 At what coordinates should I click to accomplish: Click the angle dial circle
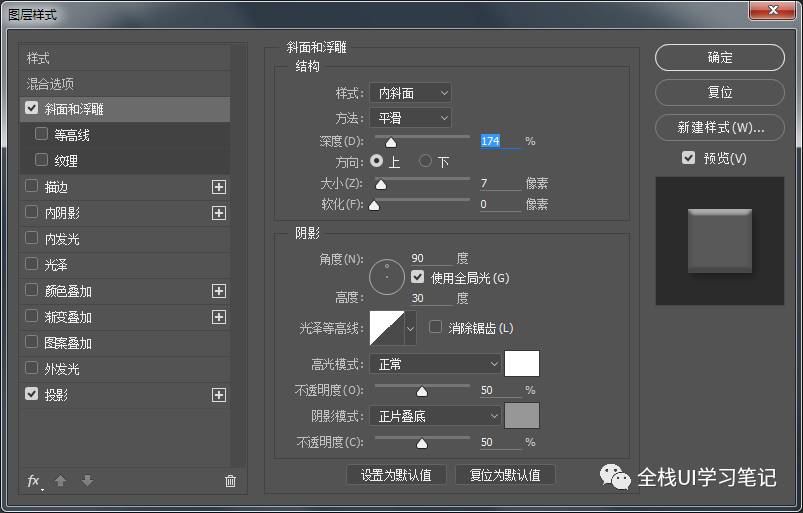point(387,277)
